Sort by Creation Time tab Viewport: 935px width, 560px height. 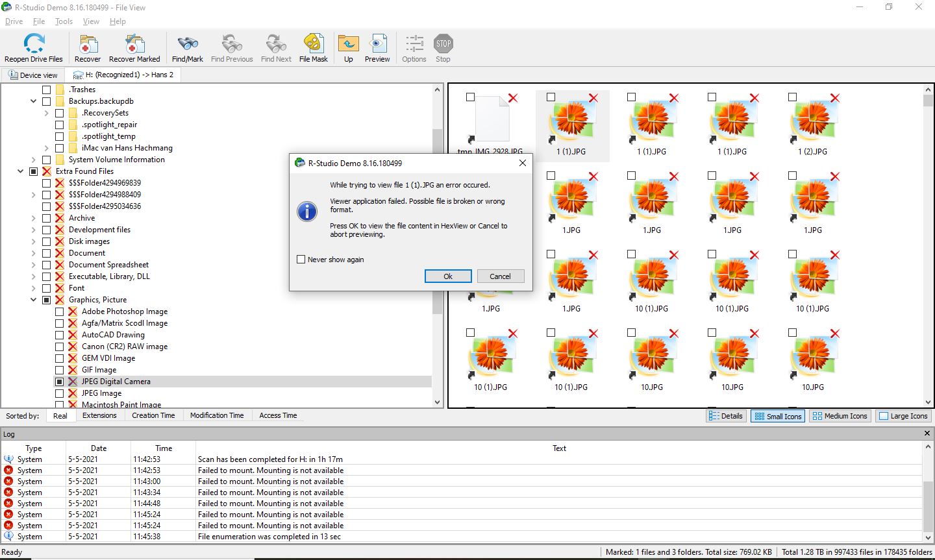point(153,415)
